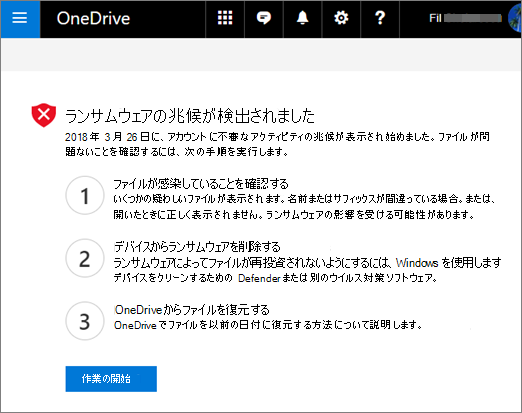Click step heading OneDriveからファイルを復元する
The image size is (522, 413).
(x=192, y=310)
